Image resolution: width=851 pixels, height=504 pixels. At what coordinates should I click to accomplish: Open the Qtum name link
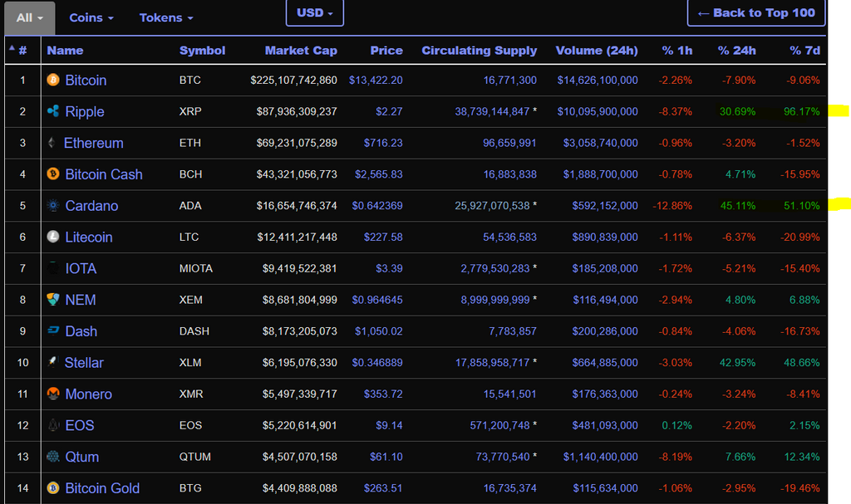82,458
